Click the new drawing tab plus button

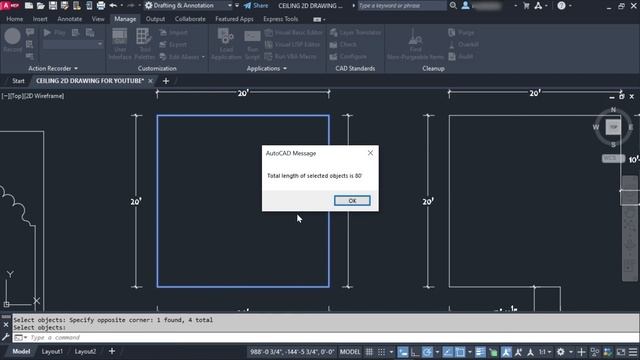click(x=166, y=81)
